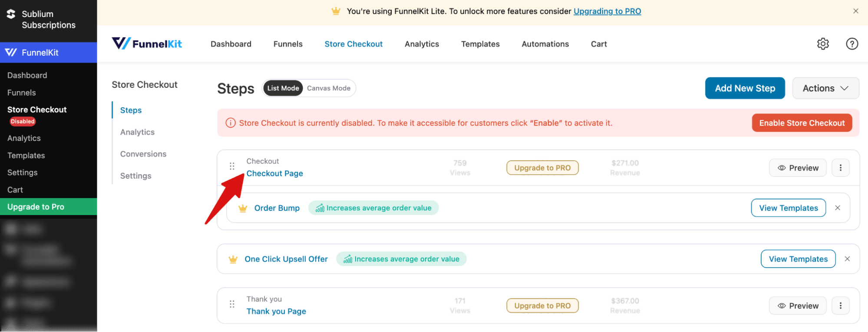Click Add New Step button
The image size is (868, 332).
[745, 88]
